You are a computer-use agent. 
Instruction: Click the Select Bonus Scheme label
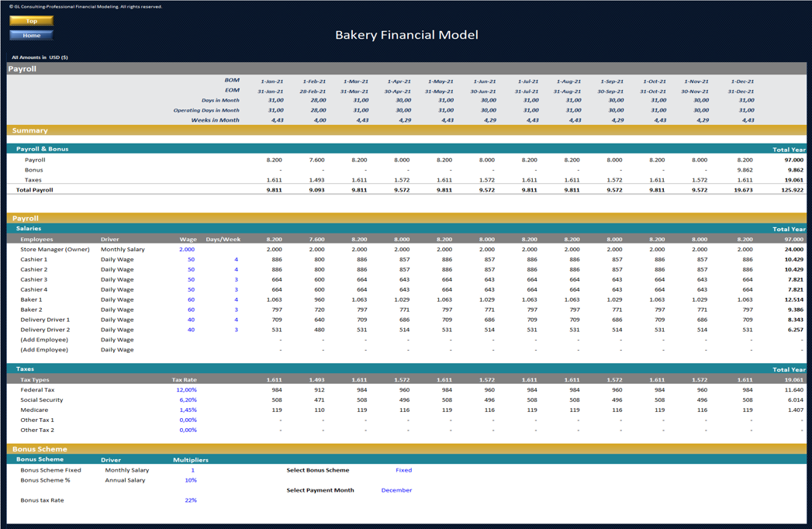[318, 471]
